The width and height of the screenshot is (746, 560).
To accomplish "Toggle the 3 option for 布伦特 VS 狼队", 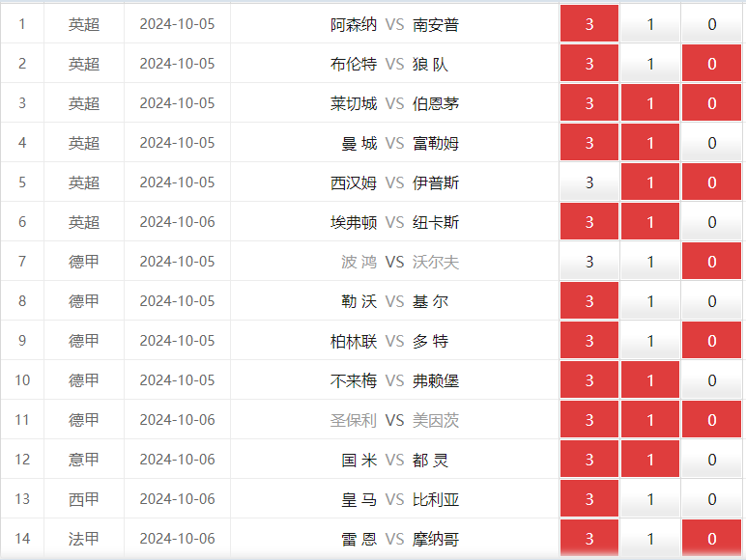I will (589, 63).
